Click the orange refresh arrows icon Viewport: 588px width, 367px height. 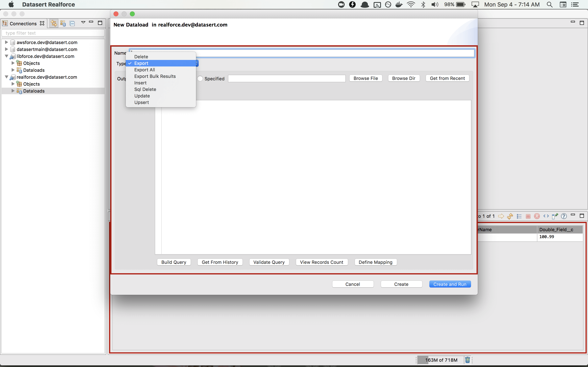pos(510,216)
